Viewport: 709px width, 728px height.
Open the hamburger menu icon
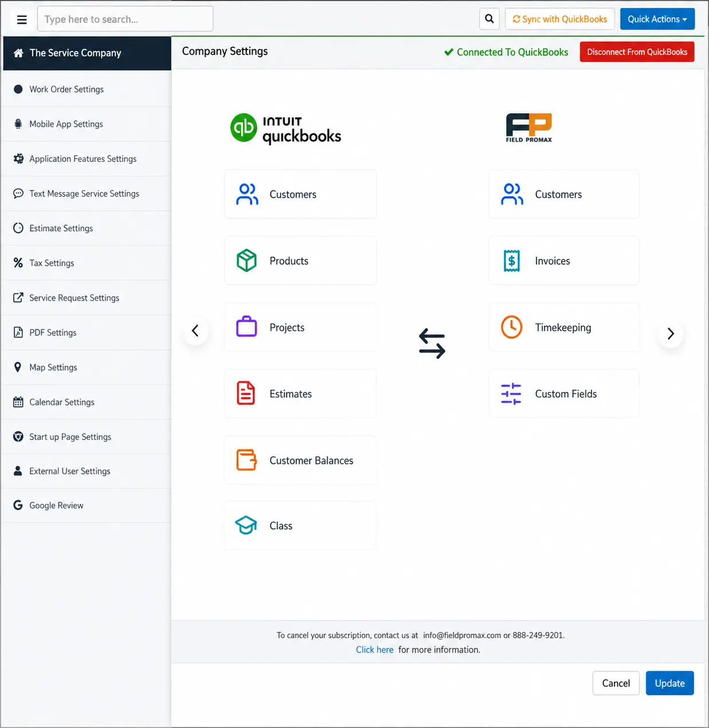pos(22,19)
